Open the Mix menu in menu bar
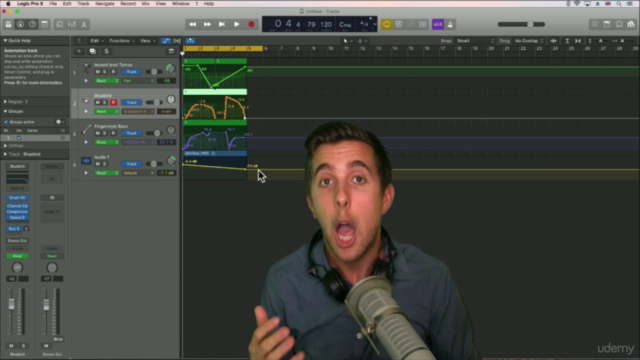This screenshot has width=640, height=360. pos(145,4)
